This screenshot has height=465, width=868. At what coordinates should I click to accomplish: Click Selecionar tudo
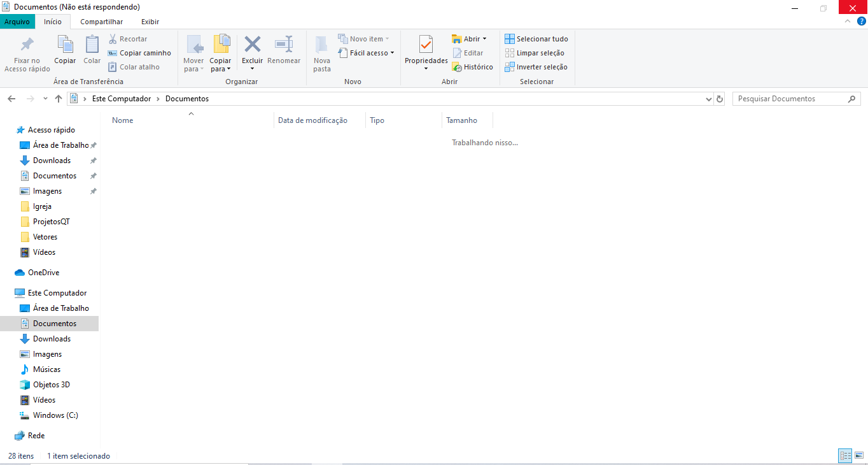pyautogui.click(x=536, y=39)
